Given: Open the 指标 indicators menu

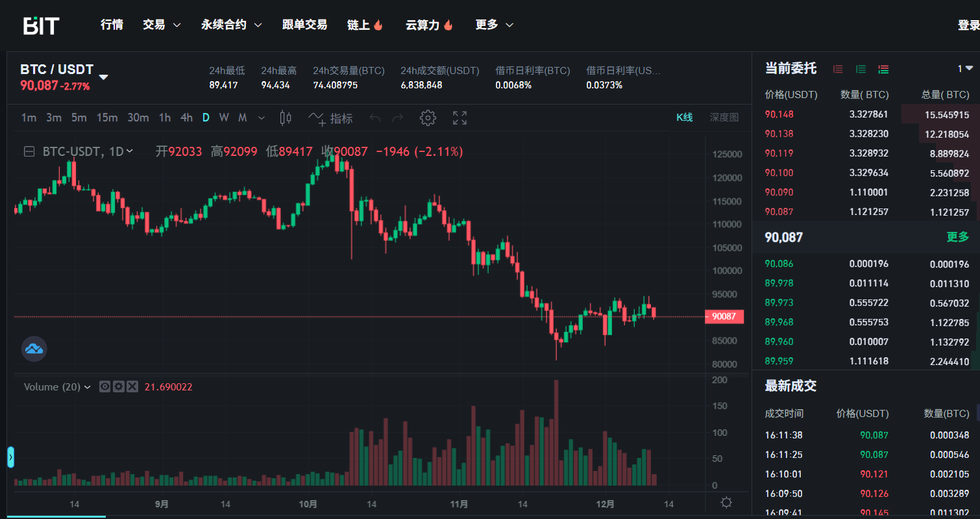Looking at the screenshot, I should coord(331,118).
